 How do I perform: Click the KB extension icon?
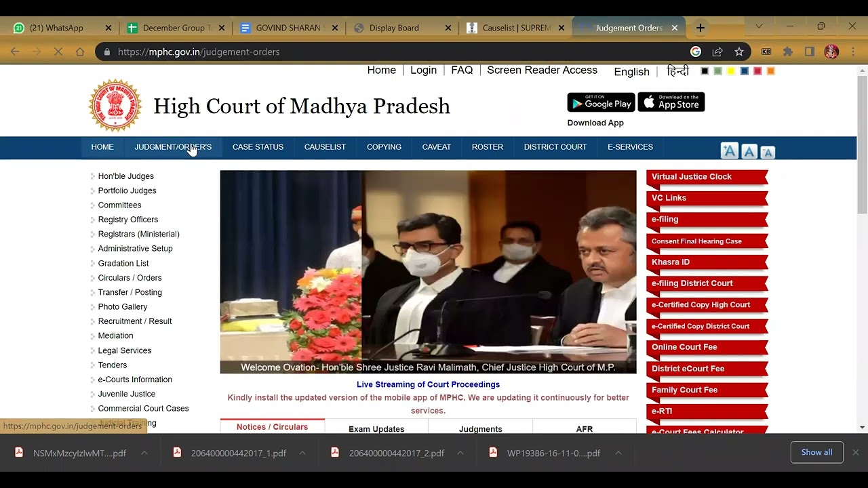tap(766, 52)
